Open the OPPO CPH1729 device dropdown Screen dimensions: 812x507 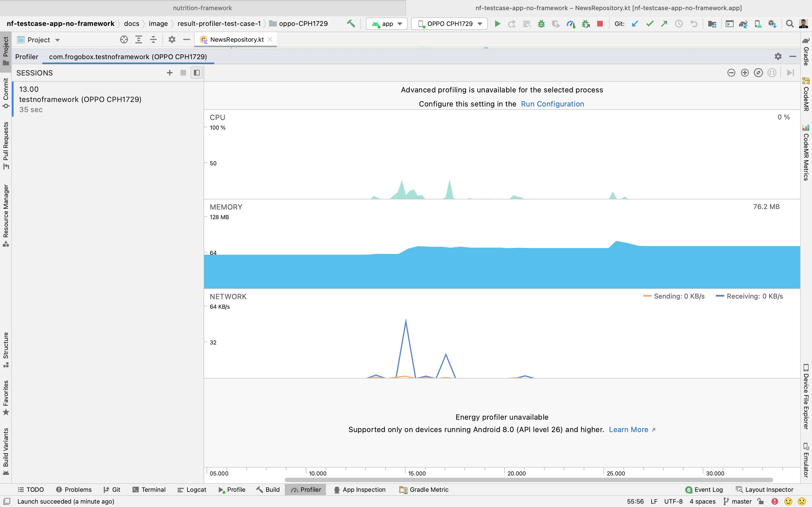pyautogui.click(x=449, y=24)
